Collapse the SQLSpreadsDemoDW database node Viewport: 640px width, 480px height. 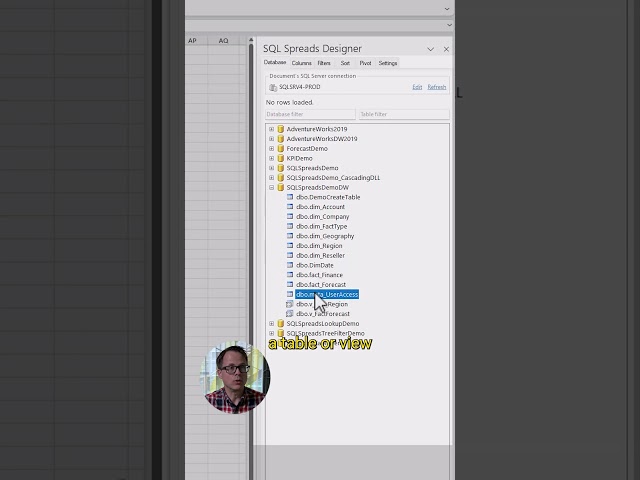pos(271,187)
